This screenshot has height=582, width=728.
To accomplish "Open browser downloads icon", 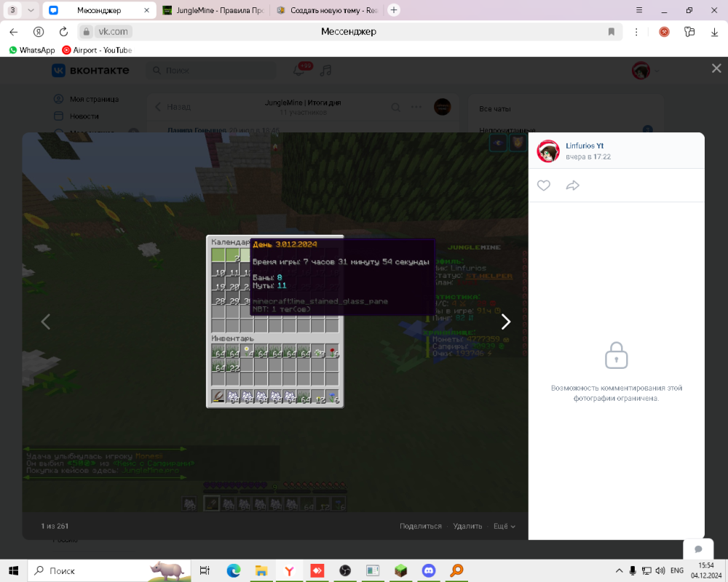I will tap(715, 31).
